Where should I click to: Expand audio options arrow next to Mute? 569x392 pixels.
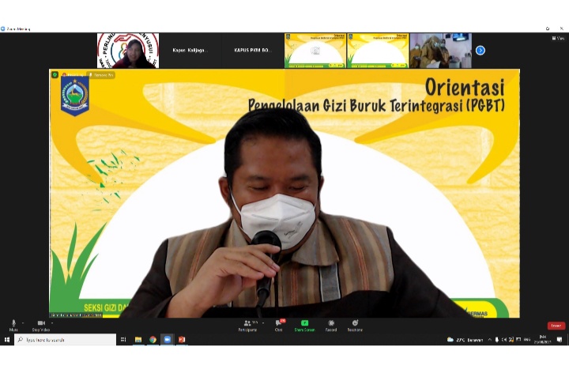coord(24,322)
